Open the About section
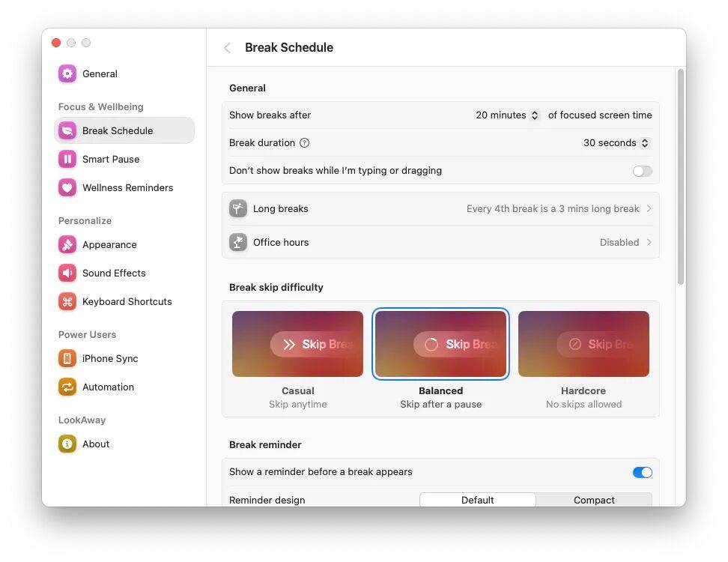This screenshot has height=562, width=728. 66,444
